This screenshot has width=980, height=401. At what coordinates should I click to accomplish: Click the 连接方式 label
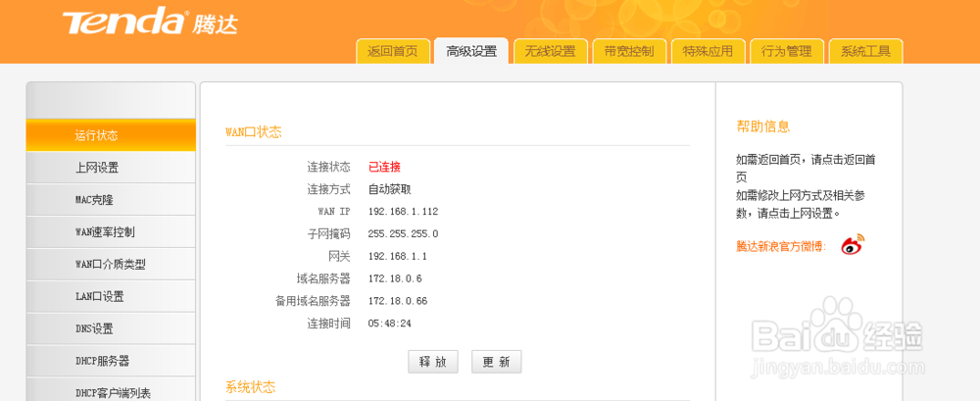click(x=328, y=189)
